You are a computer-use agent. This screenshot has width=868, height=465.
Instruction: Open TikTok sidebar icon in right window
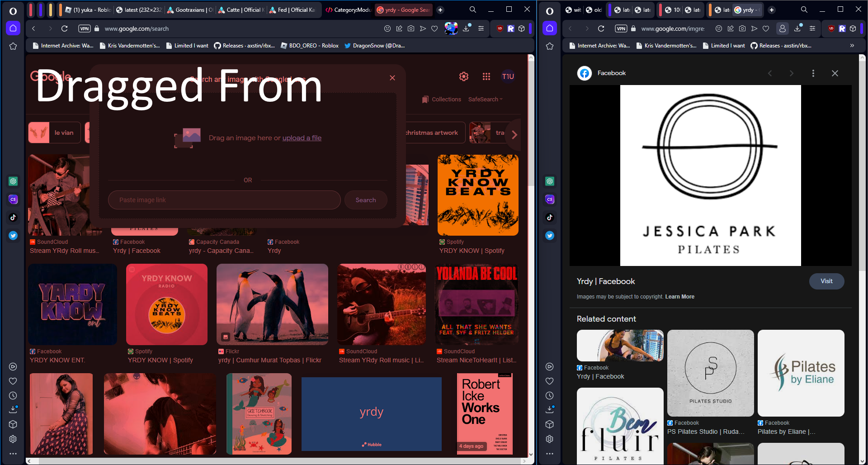tap(550, 217)
